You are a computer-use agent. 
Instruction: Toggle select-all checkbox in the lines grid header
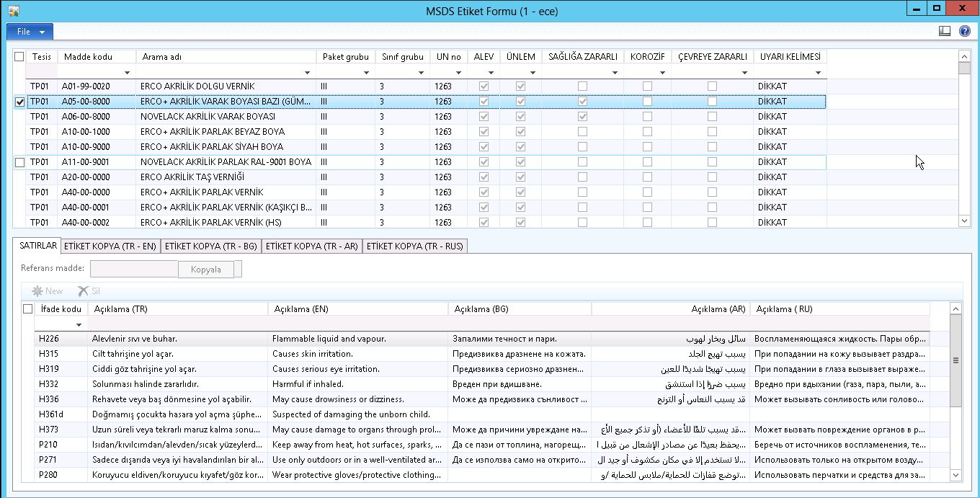click(x=28, y=309)
